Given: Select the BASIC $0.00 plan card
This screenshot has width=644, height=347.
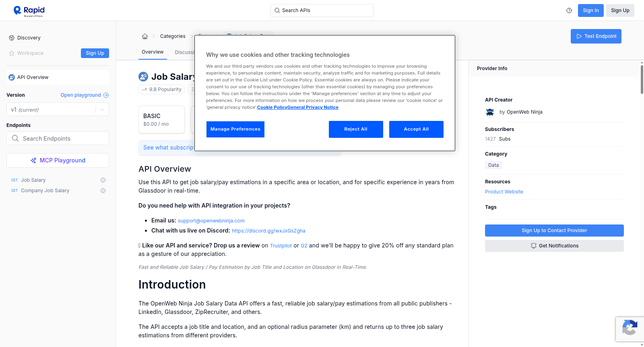Looking at the screenshot, I should (x=161, y=120).
